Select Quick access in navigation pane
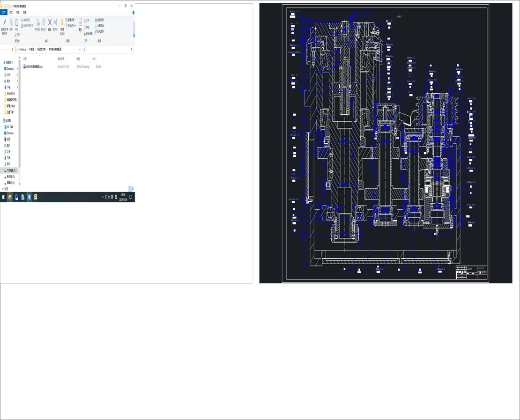This screenshot has width=520, height=420. 8,62
